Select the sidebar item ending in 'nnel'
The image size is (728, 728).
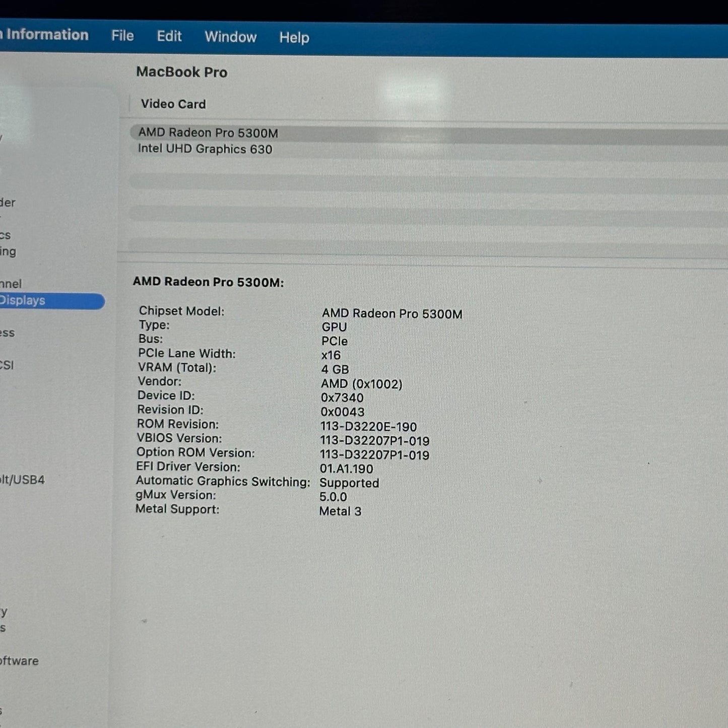[11, 284]
